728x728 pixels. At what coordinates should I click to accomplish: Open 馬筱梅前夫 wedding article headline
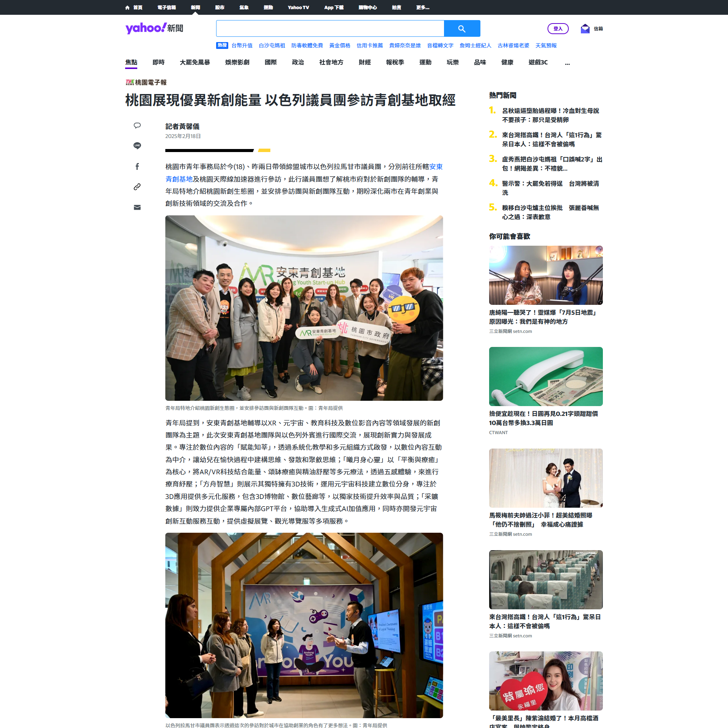click(541, 520)
